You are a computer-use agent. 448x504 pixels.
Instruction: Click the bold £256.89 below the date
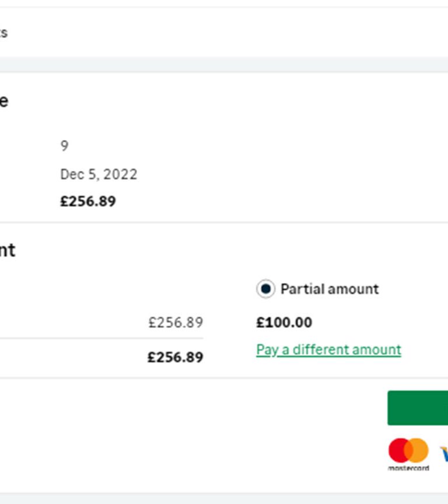(88, 201)
